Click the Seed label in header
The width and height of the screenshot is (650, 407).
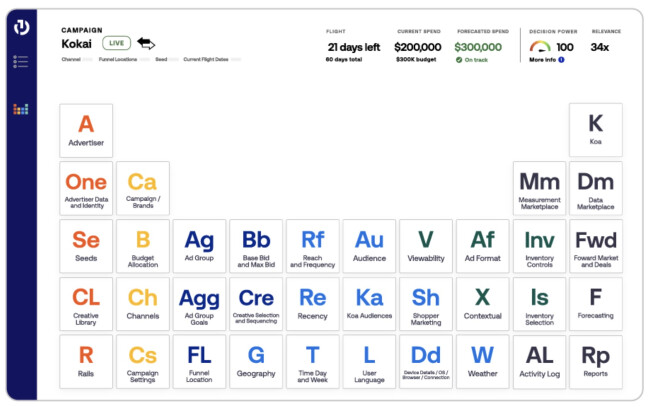161,59
